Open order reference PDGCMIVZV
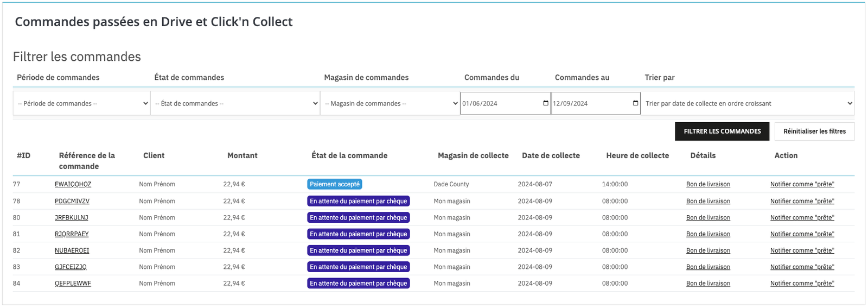Screen dimensions: 868x308 [72, 201]
